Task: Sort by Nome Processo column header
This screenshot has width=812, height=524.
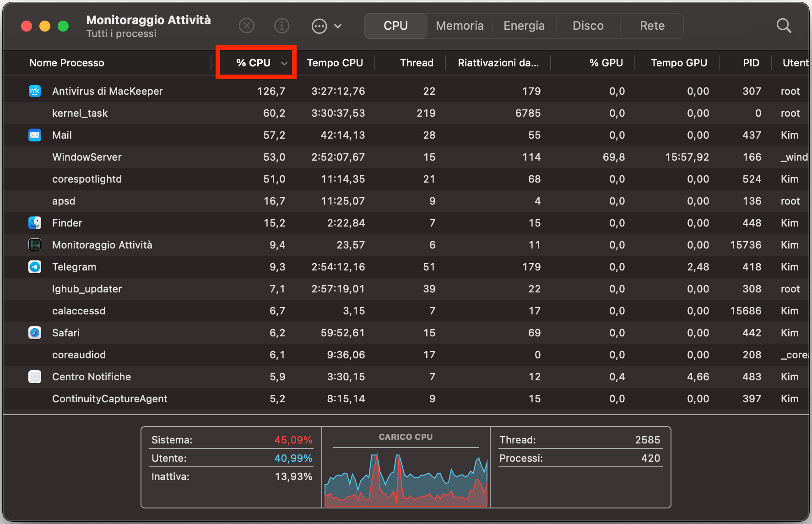Action: [67, 63]
